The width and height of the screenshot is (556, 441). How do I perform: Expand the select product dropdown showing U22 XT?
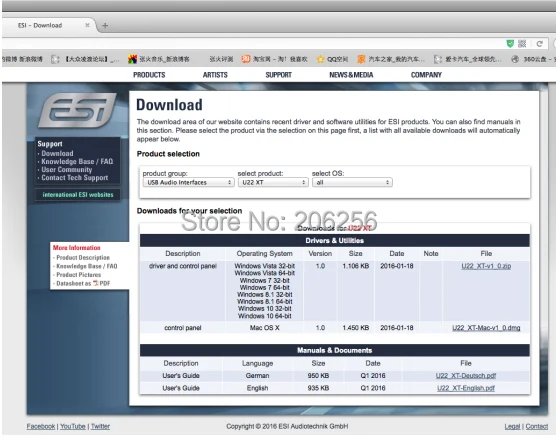(273, 182)
